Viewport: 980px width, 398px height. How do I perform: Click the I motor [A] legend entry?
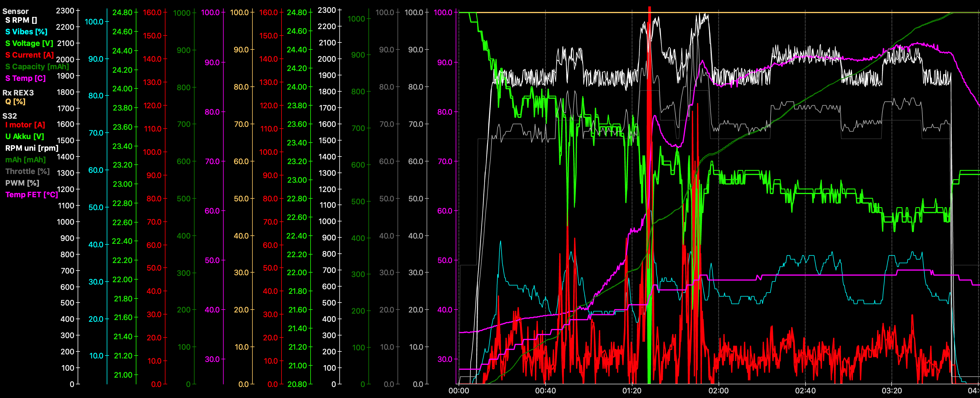coord(25,125)
